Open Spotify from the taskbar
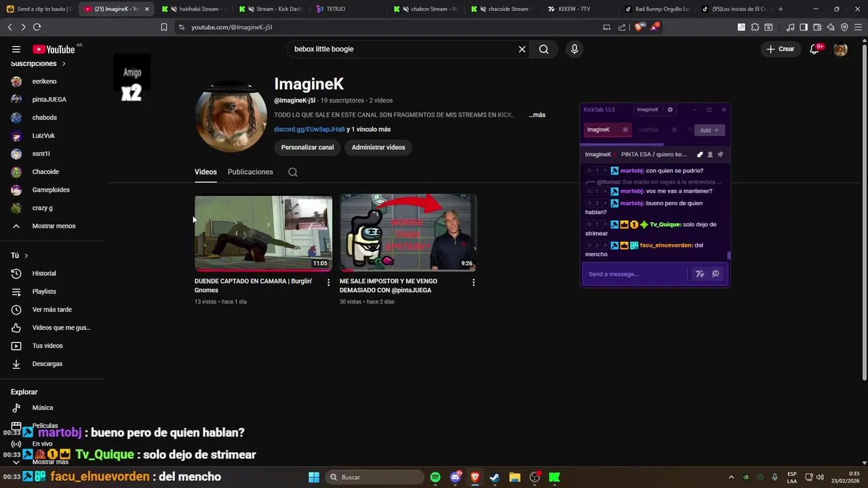868x488 pixels. [x=435, y=477]
